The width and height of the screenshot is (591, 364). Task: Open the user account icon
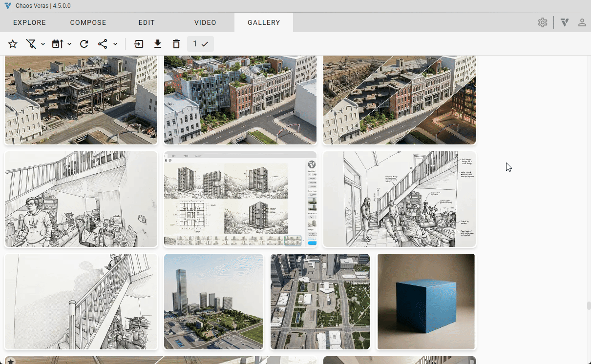(582, 22)
